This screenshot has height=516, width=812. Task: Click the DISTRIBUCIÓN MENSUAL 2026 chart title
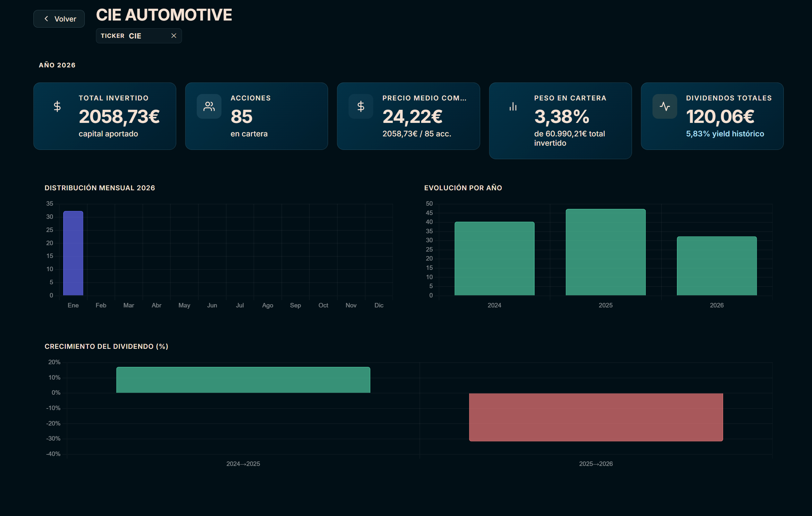click(x=100, y=188)
